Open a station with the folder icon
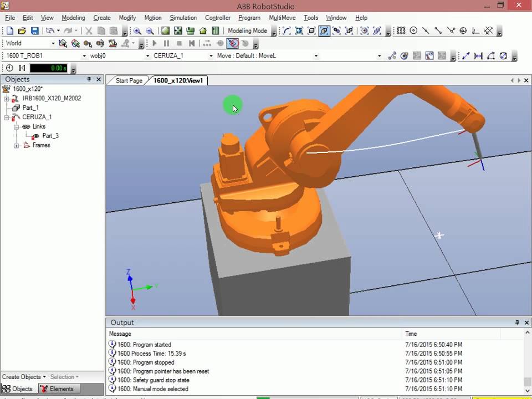The image size is (532, 399). pos(22,31)
